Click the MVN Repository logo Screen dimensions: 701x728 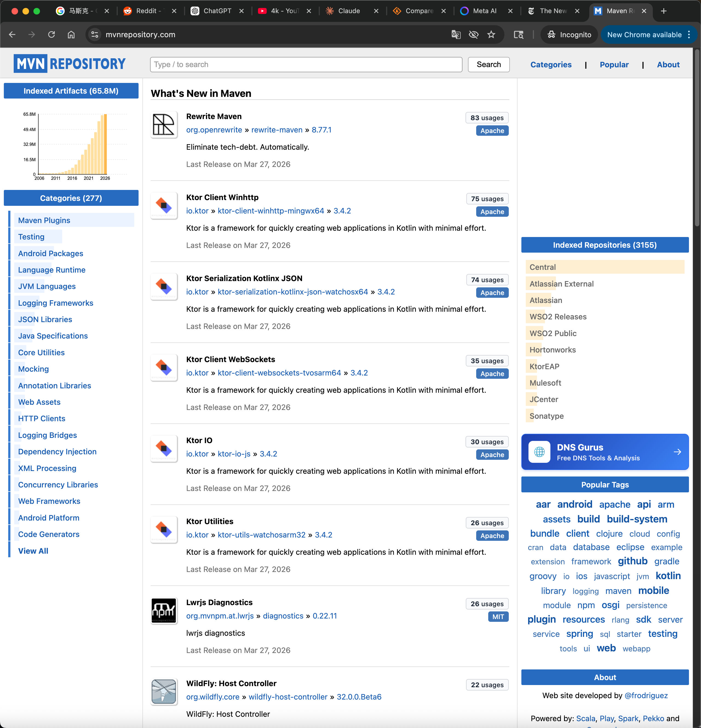tap(70, 64)
